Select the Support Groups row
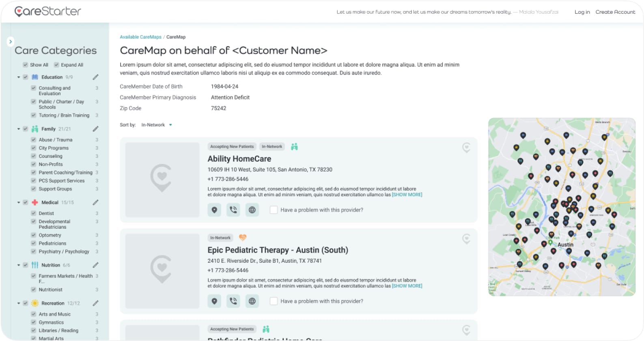 [65, 189]
